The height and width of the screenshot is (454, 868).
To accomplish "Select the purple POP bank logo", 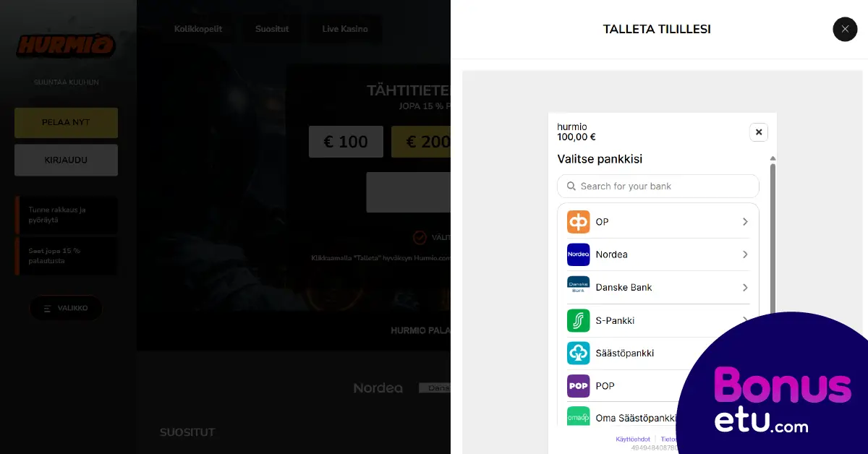I will pyautogui.click(x=578, y=386).
